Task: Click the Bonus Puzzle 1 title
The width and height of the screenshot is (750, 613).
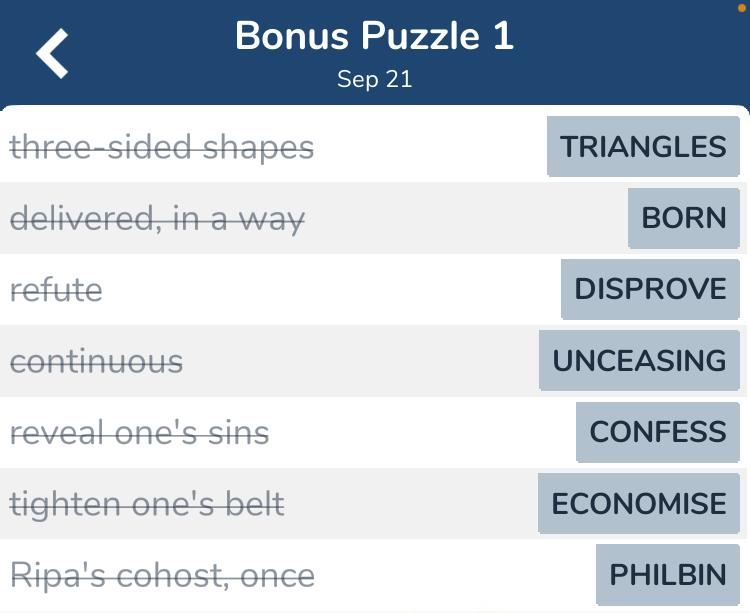Action: point(374,37)
